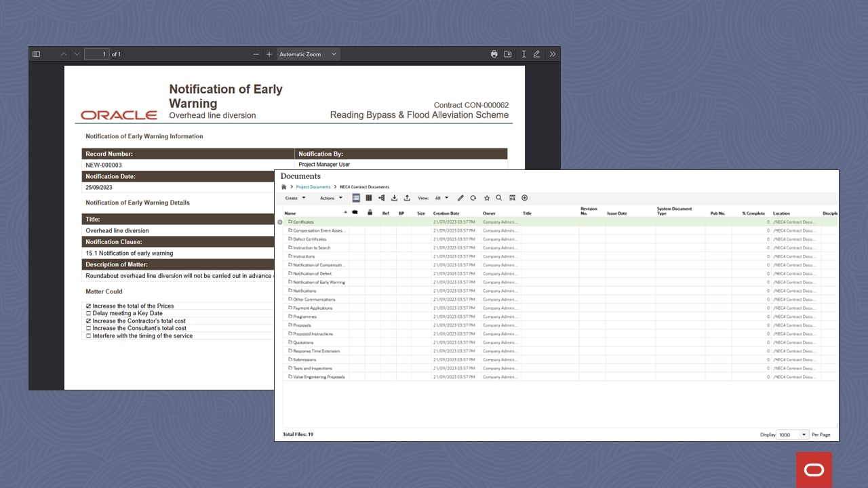Upload a new document
The image size is (868, 488).
(x=407, y=197)
